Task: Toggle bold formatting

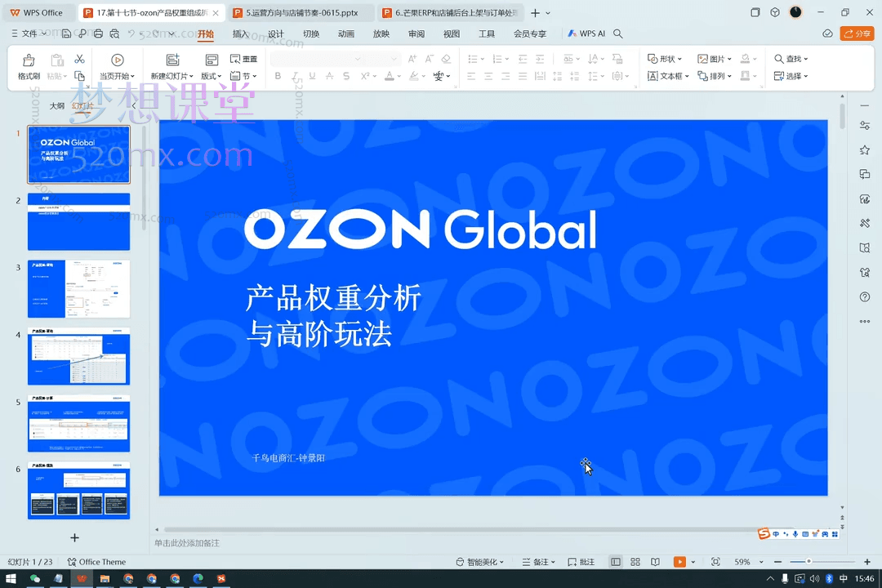Action: click(x=278, y=75)
